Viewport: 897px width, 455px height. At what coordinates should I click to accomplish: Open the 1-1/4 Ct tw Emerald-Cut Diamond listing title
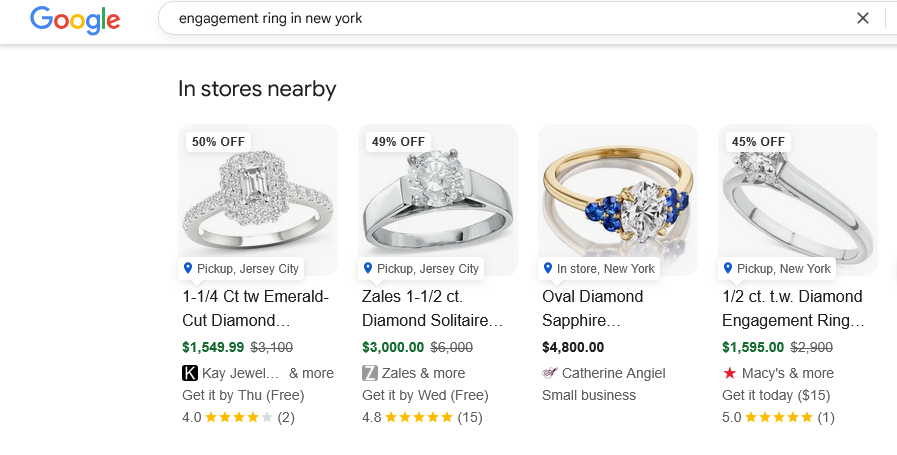[x=255, y=308]
